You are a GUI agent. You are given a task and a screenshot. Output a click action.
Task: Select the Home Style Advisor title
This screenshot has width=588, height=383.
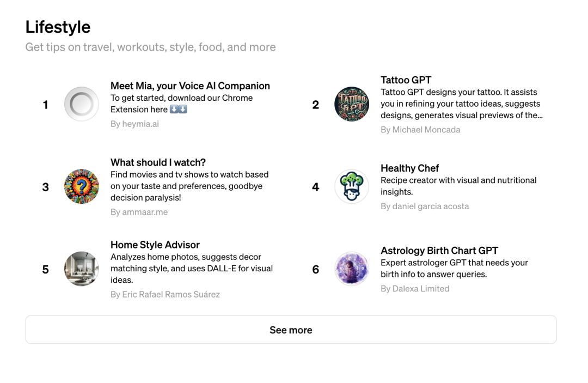point(155,245)
